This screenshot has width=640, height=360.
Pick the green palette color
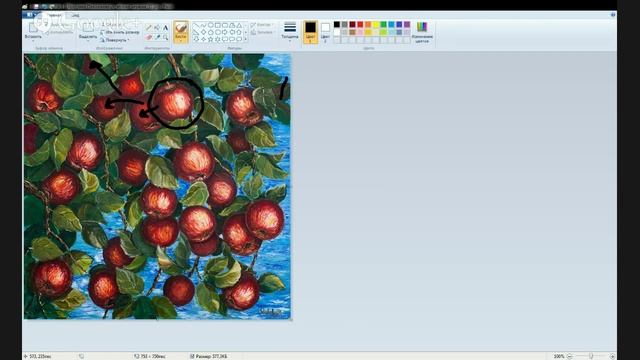point(384,24)
